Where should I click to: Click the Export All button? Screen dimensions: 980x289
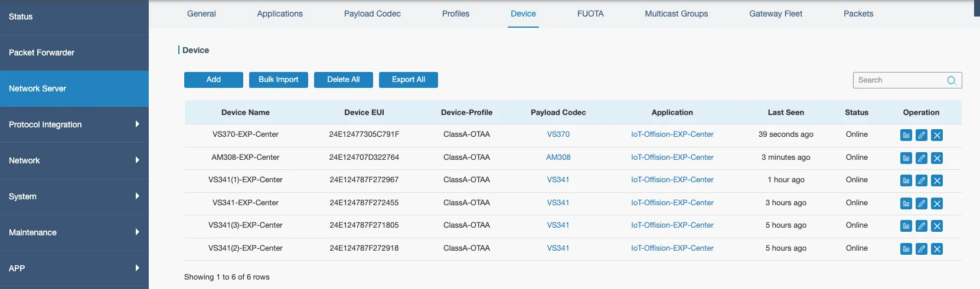409,80
